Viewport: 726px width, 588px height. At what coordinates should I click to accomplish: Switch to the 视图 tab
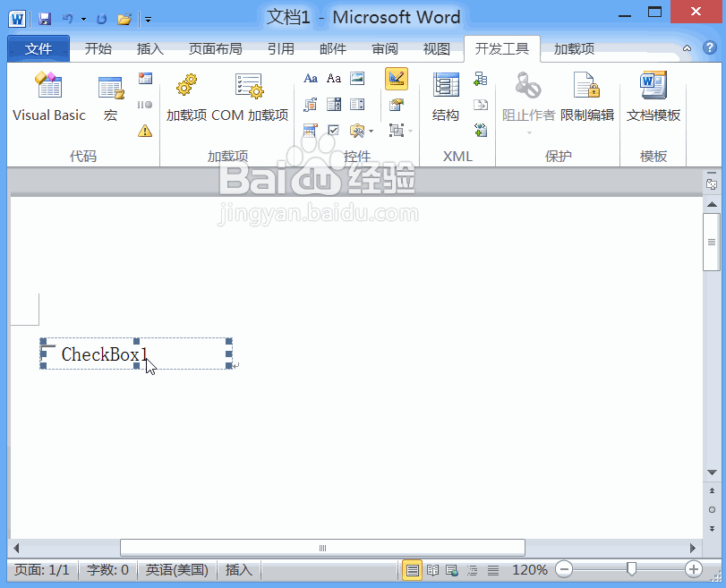(437, 48)
